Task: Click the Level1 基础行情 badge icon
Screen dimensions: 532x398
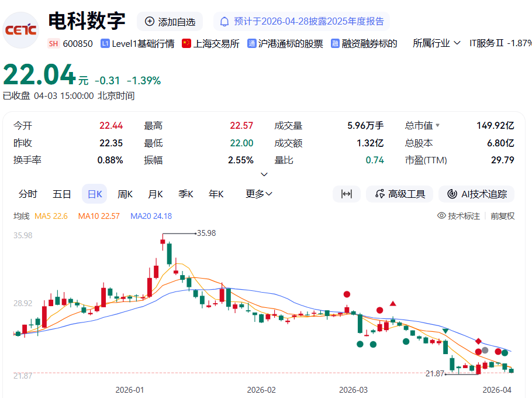Action: tap(105, 43)
